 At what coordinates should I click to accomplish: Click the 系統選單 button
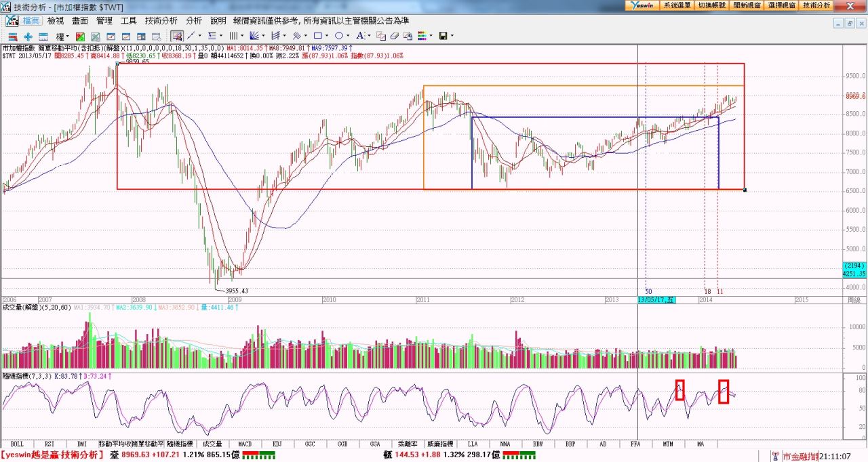click(677, 5)
